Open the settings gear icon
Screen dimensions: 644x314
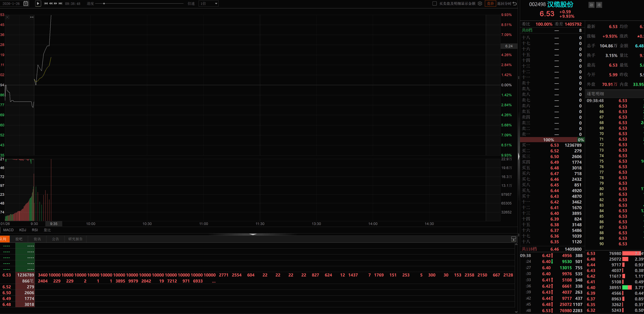pos(480,3)
